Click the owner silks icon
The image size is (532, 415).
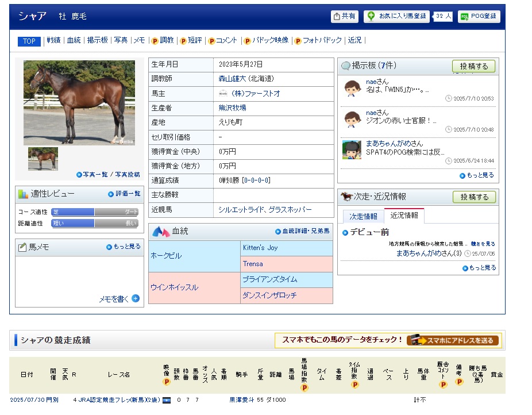223,93
